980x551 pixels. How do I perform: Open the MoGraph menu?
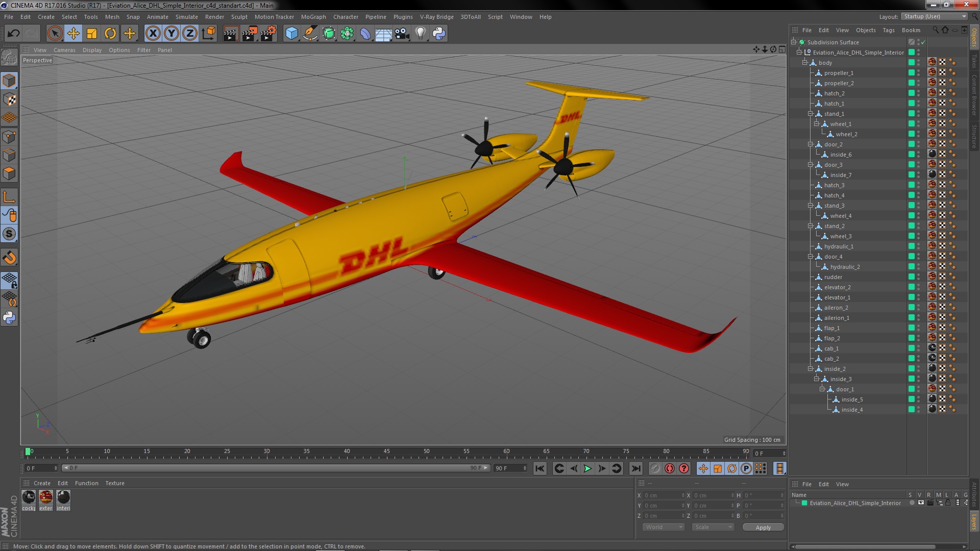tap(313, 17)
